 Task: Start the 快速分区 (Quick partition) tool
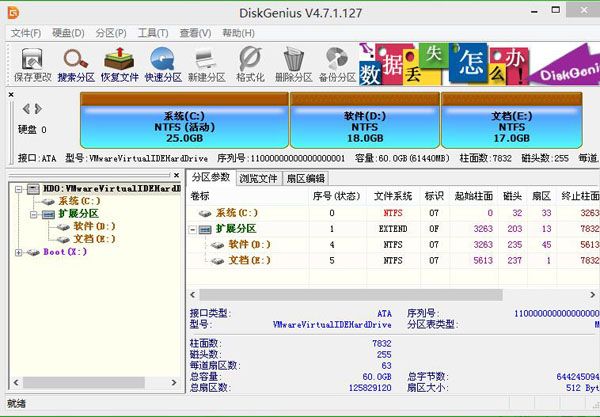coord(163,64)
